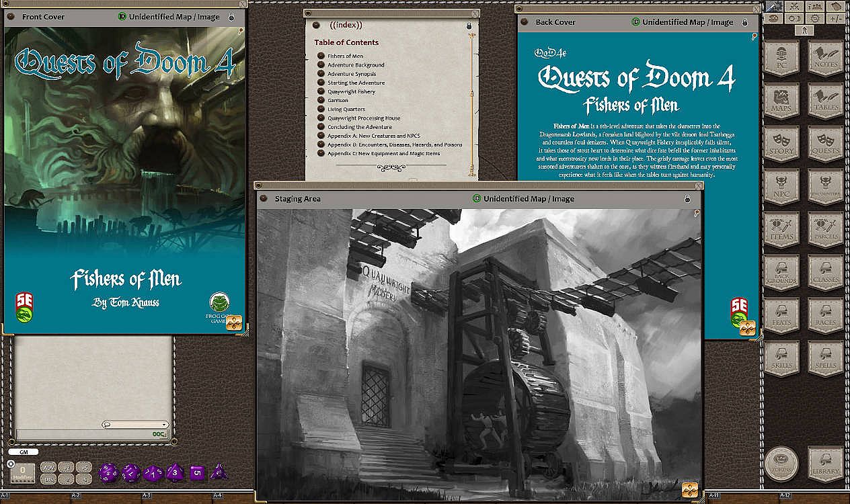Open the Tokens round button
Image resolution: width=850 pixels, height=504 pixels.
click(781, 464)
